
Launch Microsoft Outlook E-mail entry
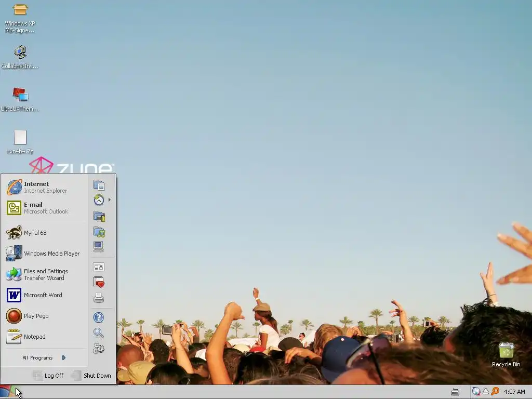coord(44,208)
